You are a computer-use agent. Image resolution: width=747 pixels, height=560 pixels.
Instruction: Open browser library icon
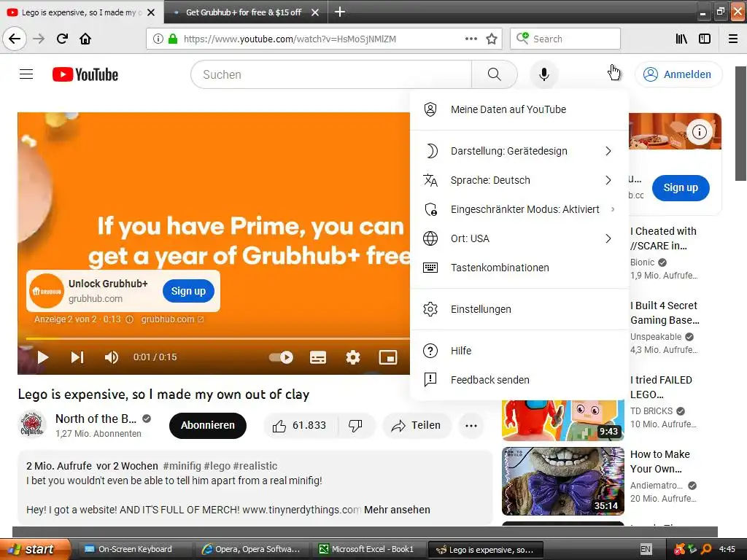(682, 39)
